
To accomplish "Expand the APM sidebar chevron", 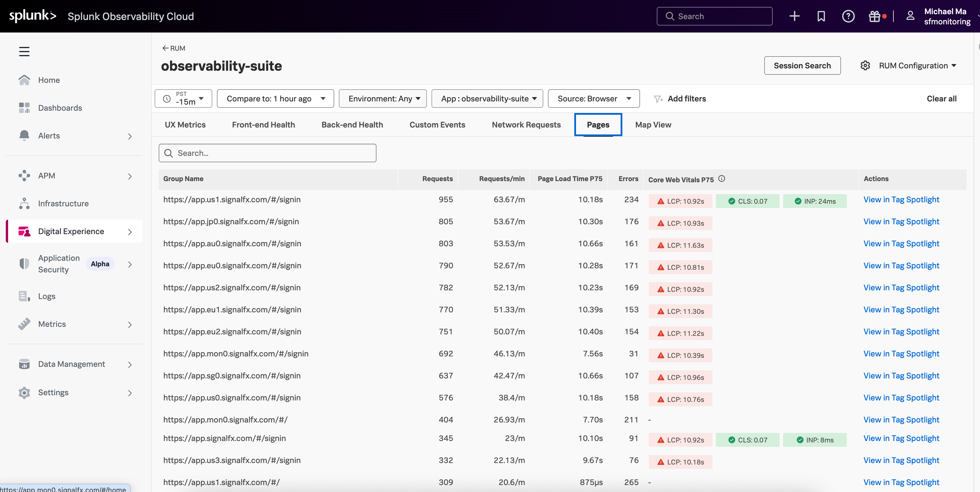I will click(130, 176).
